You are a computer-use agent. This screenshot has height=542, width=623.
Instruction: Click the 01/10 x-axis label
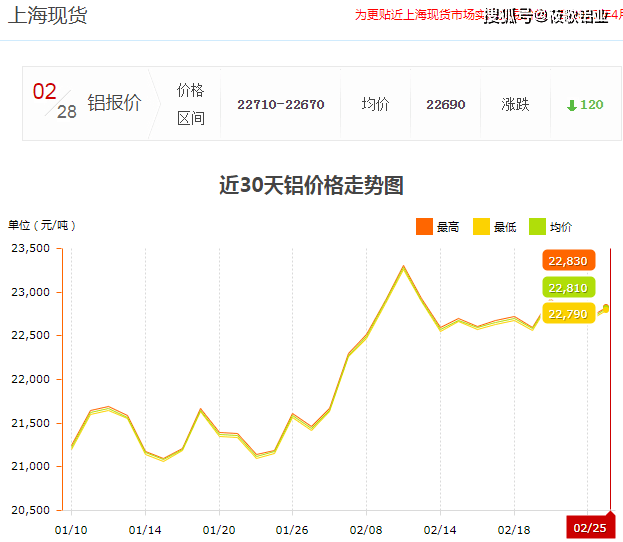(x=71, y=530)
